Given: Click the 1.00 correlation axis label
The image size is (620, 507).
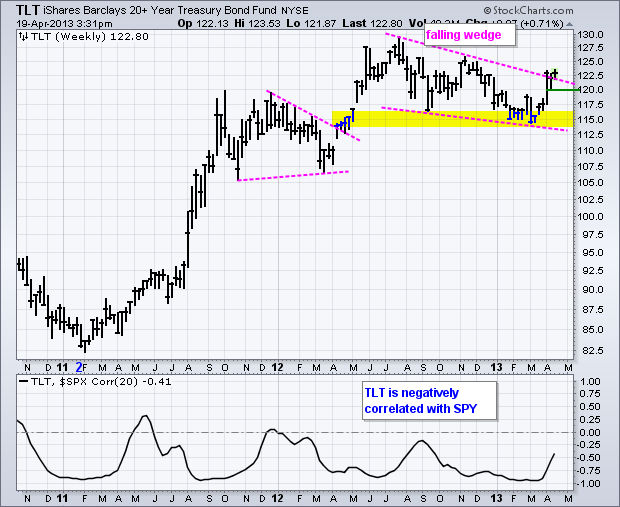Looking at the screenshot, I should (592, 382).
